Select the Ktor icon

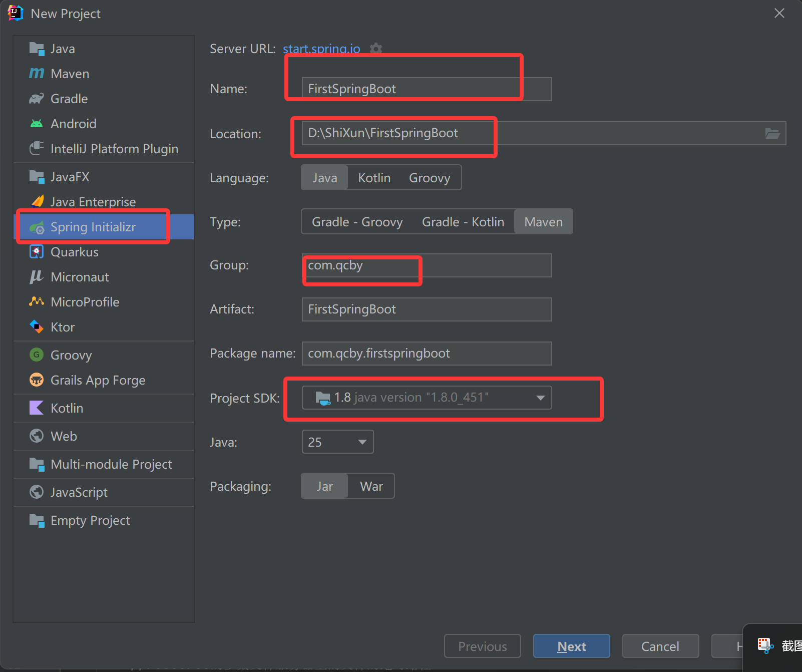37,327
